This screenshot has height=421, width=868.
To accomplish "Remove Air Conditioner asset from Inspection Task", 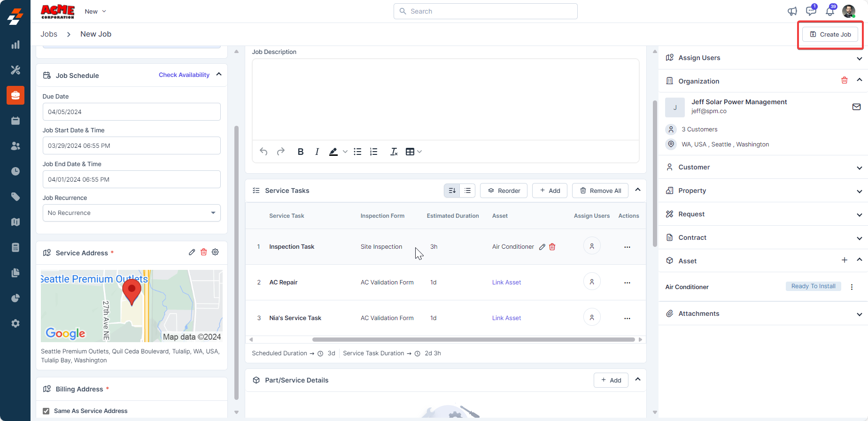I will (x=552, y=247).
